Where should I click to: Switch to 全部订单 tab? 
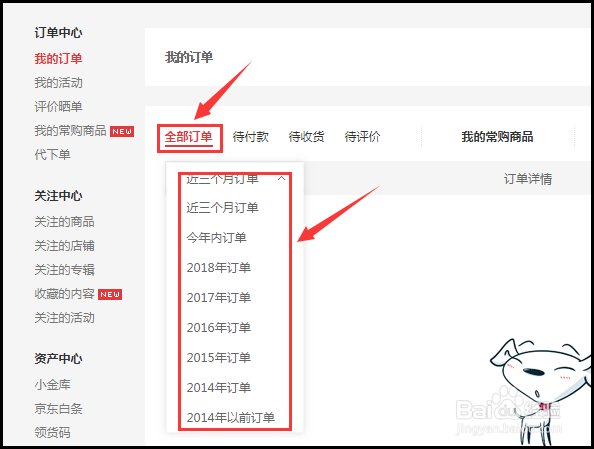point(189,137)
